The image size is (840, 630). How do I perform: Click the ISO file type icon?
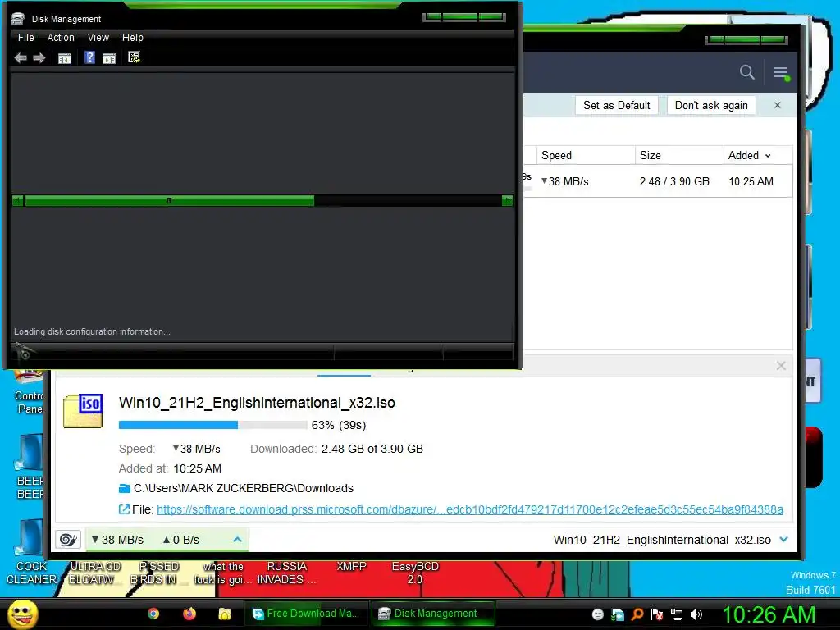(x=83, y=411)
